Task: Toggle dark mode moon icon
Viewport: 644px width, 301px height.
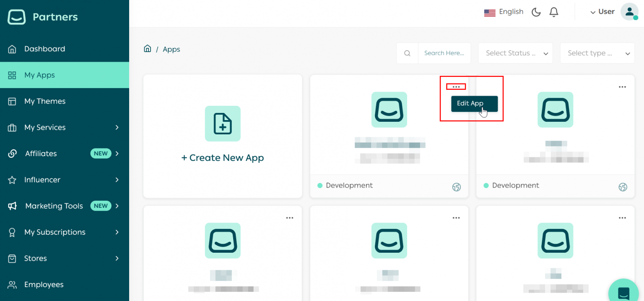Action: 536,12
